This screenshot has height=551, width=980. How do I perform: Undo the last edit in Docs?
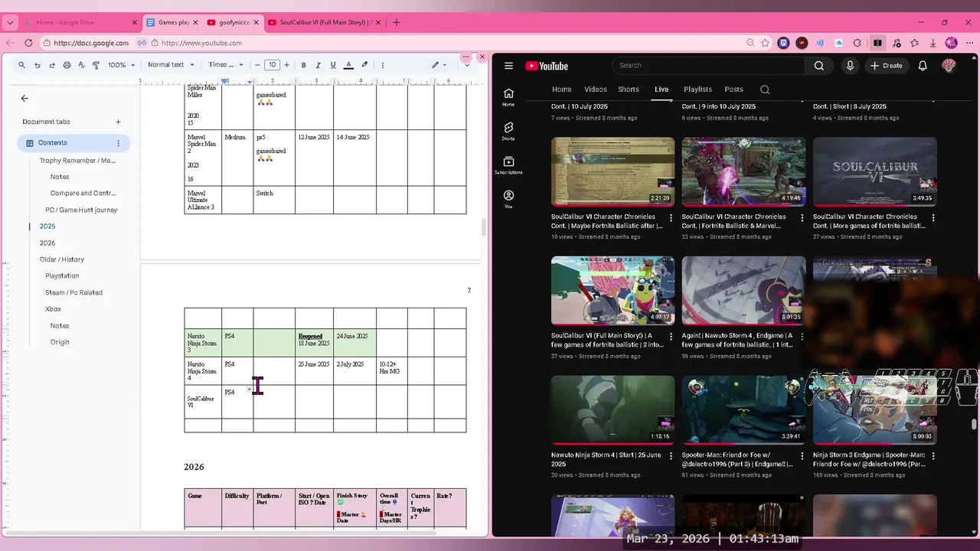37,65
